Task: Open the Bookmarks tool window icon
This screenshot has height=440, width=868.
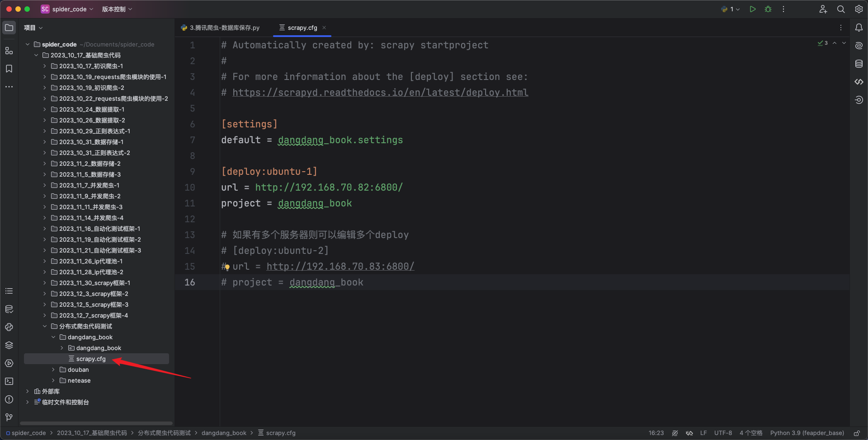Action: click(x=9, y=69)
